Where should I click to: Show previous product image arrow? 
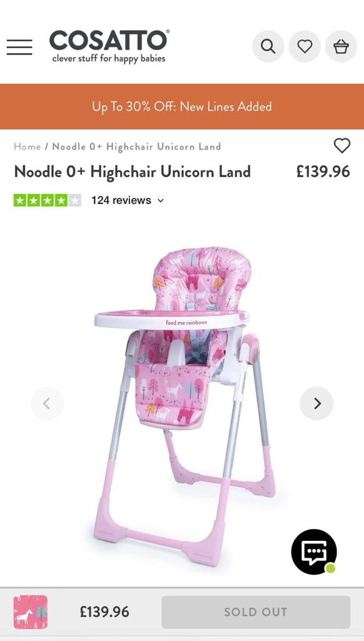point(47,404)
